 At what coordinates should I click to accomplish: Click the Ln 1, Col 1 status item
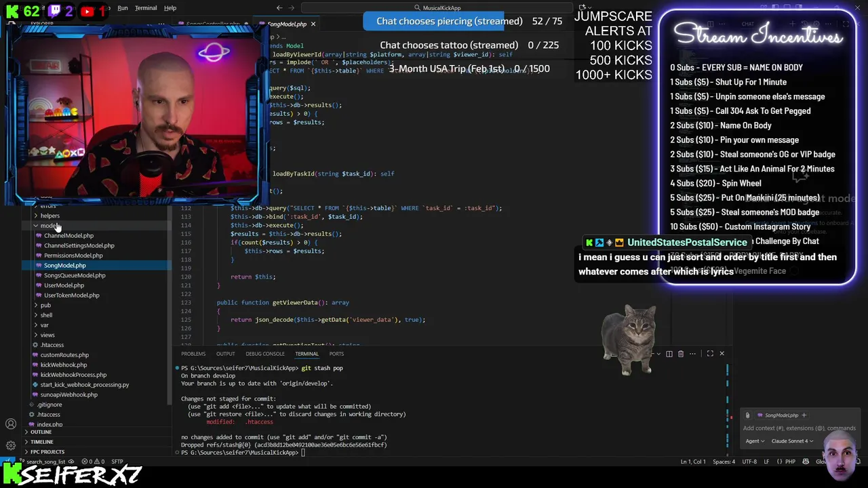pos(693,462)
